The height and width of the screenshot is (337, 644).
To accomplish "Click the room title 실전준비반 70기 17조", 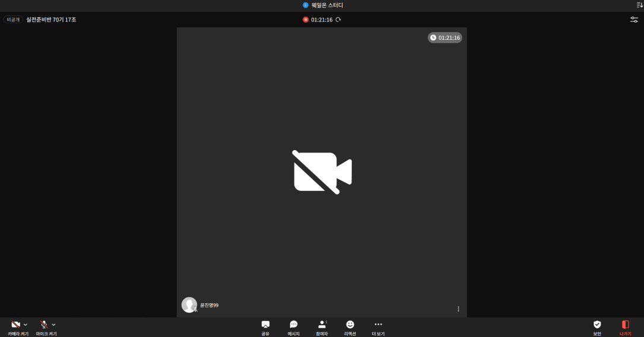I will coord(51,20).
